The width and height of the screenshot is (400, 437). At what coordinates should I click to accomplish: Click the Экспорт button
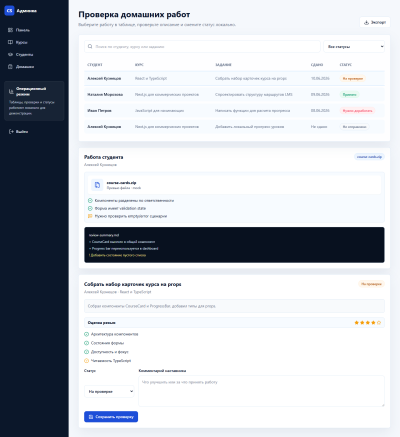tap(375, 22)
